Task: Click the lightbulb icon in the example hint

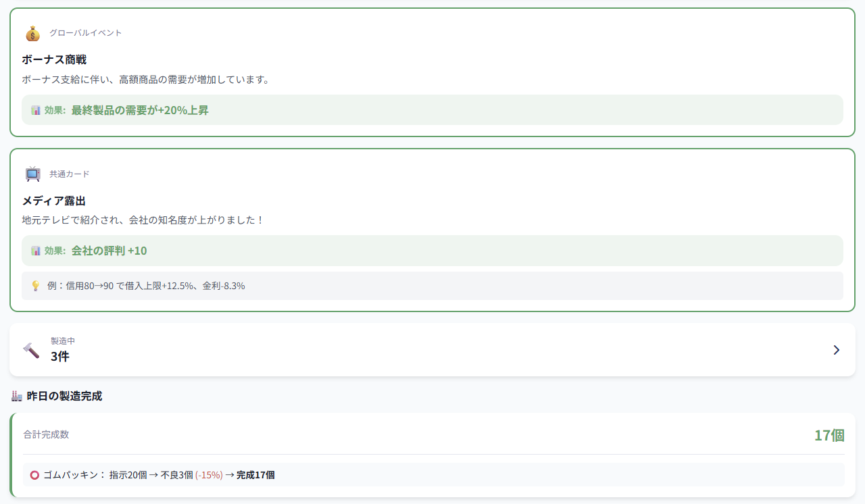Action: coord(36,286)
